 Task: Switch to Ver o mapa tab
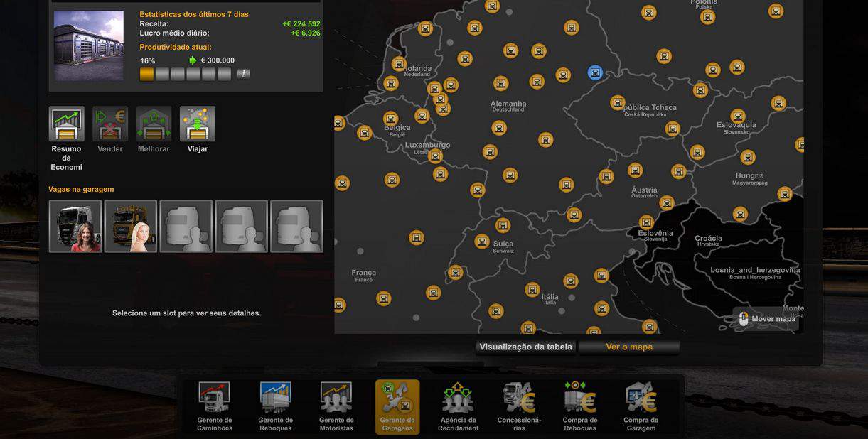click(629, 347)
